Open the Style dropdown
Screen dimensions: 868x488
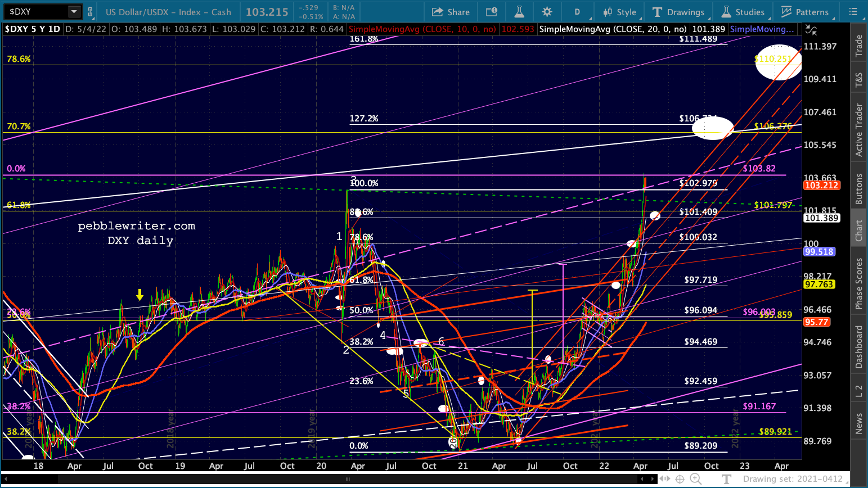[619, 12]
